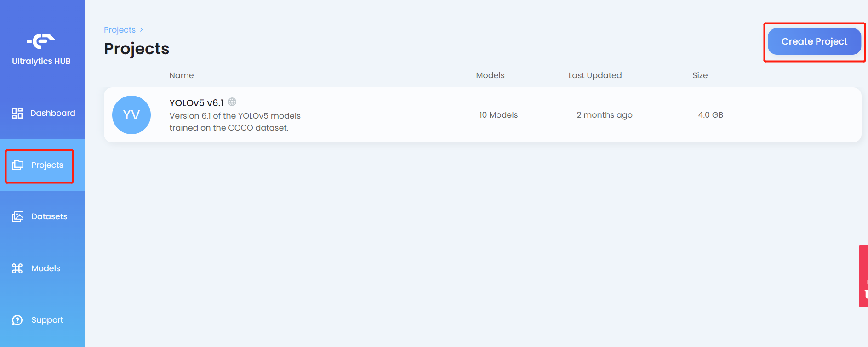This screenshot has height=347, width=868.
Task: Click the Name column header
Action: coord(182,75)
